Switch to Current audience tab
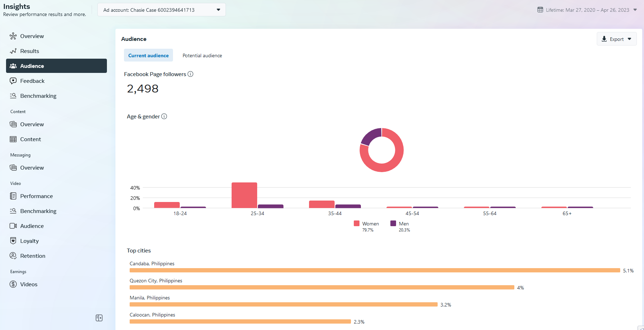The image size is (644, 330). pos(148,55)
